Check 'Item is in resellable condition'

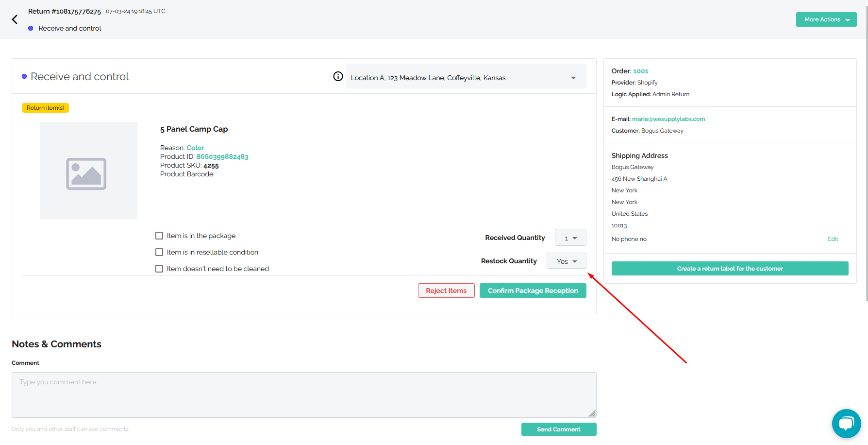point(159,252)
